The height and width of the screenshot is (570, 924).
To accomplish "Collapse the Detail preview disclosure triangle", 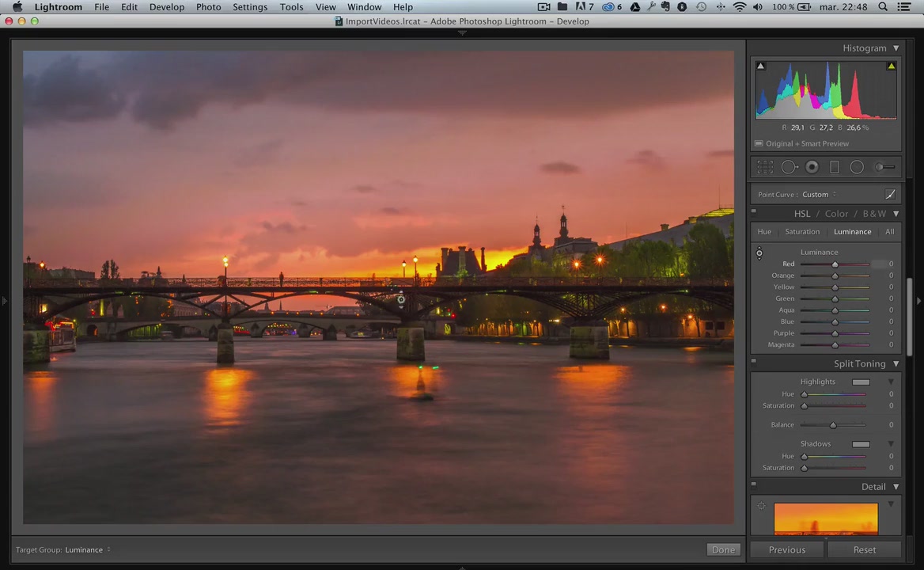I will point(891,504).
